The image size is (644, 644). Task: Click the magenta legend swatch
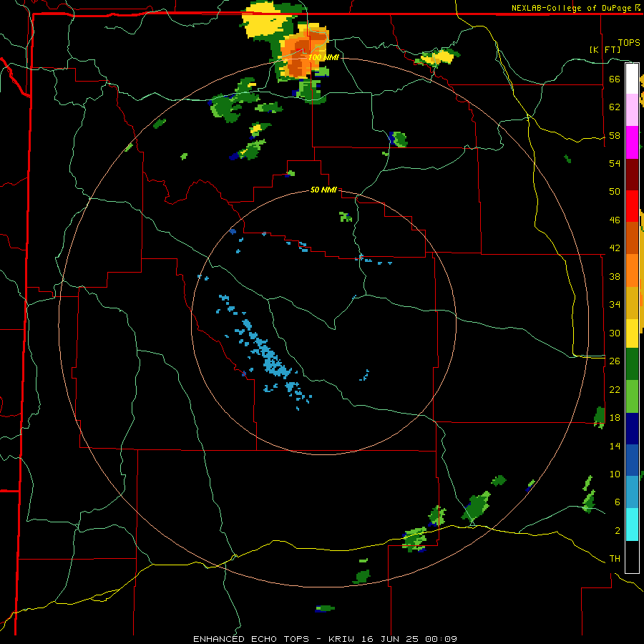pyautogui.click(x=632, y=142)
